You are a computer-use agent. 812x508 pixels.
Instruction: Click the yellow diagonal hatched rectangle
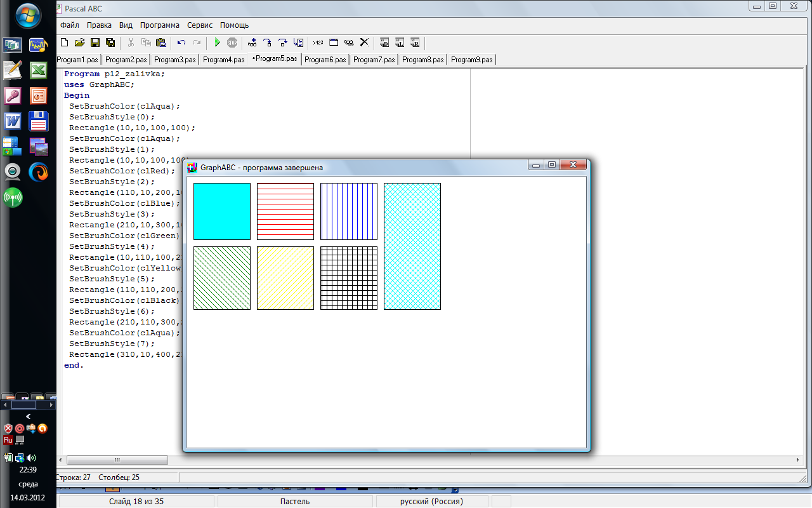pos(285,278)
